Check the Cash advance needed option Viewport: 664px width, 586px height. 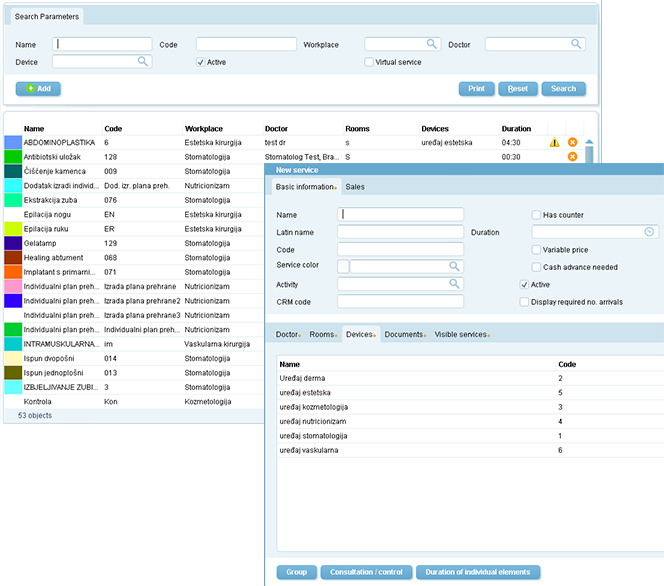point(537,267)
